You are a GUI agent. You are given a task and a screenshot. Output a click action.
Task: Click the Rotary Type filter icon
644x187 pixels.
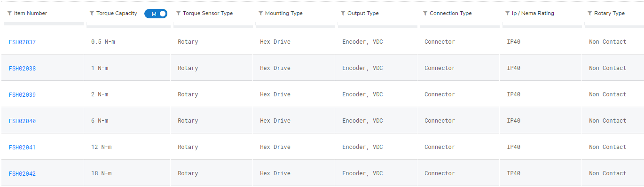589,13
